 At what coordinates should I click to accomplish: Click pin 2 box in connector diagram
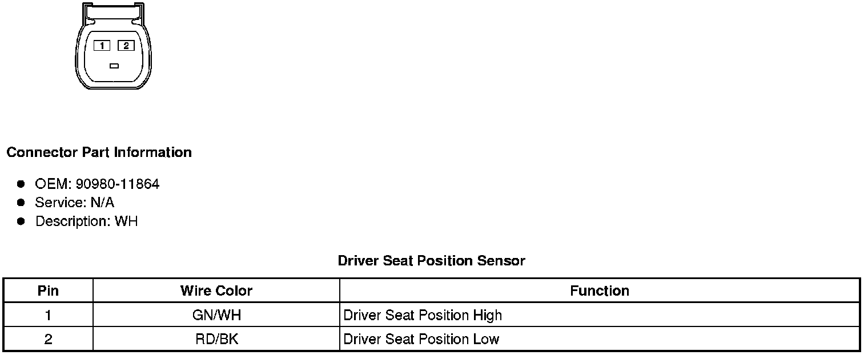coord(126,46)
